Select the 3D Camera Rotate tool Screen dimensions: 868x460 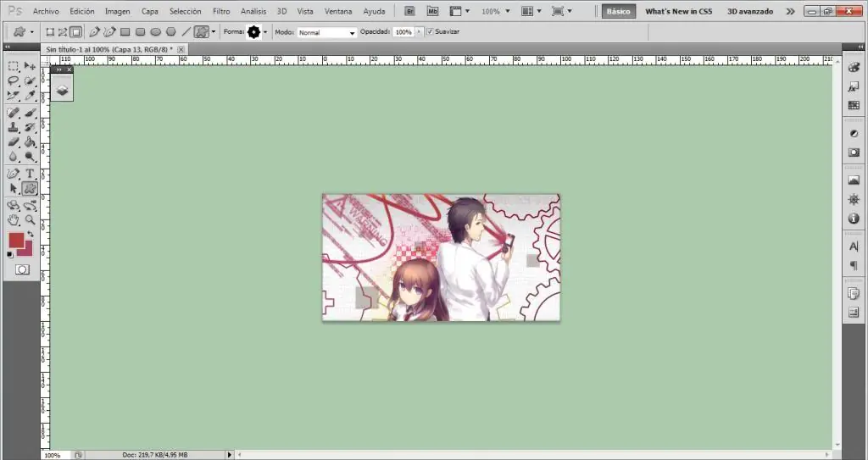30,206
